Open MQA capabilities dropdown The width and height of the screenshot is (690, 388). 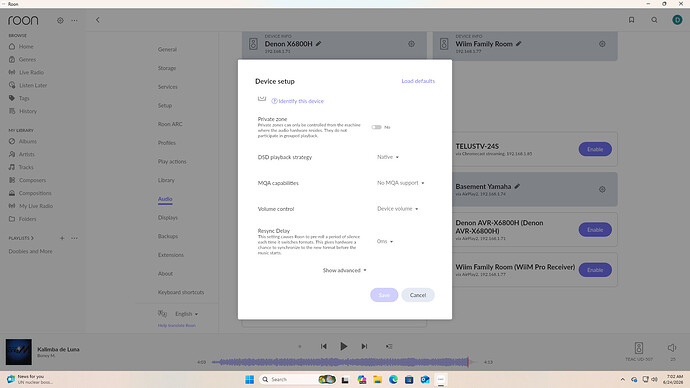pos(400,183)
